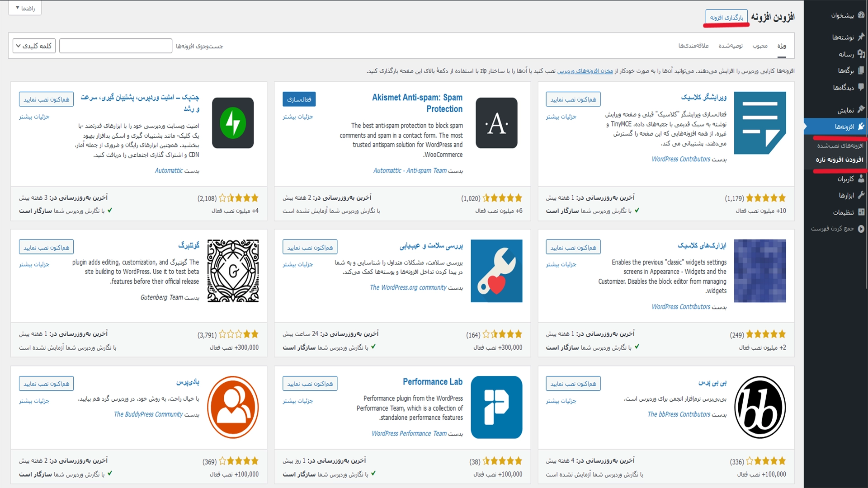Click گوتنبرگ plugin title
Viewport: 868px width, 488px height.
point(189,245)
